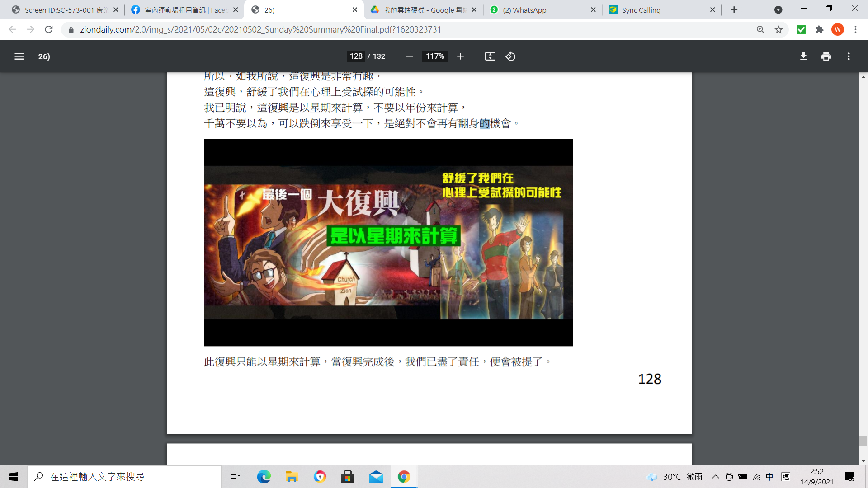Screen dimensions: 868x488
Task: Open the Chrome three-dot menu
Action: click(855, 30)
